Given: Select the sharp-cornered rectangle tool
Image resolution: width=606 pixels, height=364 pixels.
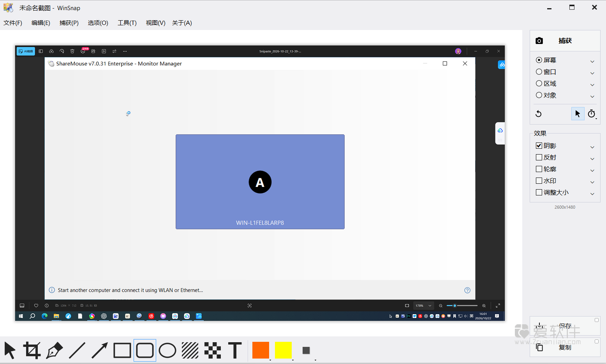Looking at the screenshot, I should pos(122,350).
